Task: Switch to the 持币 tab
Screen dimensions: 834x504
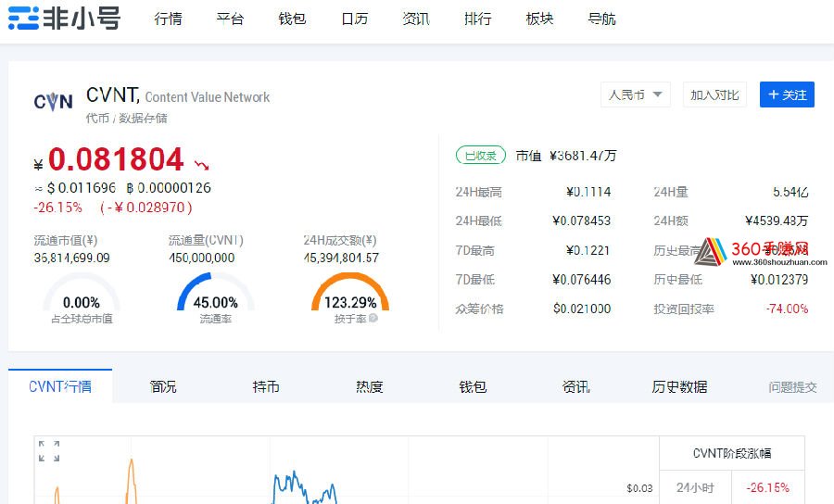Action: (266, 386)
